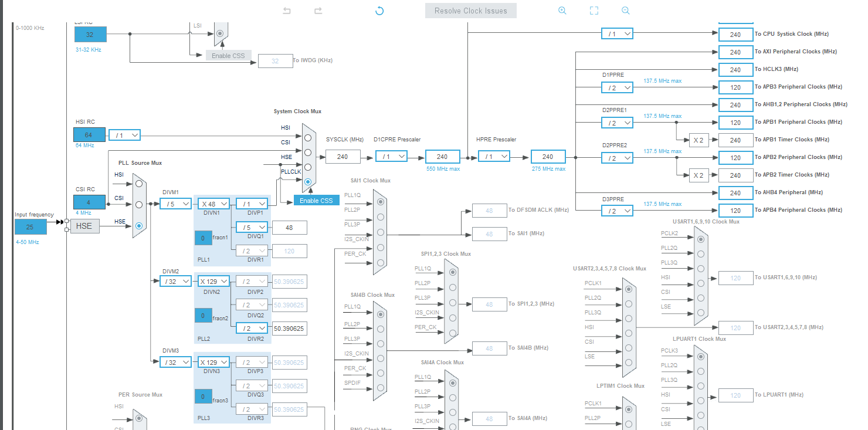Screen dimensions: 868x430
Task: Click the Undo icon in the toolbar
Action: click(286, 10)
